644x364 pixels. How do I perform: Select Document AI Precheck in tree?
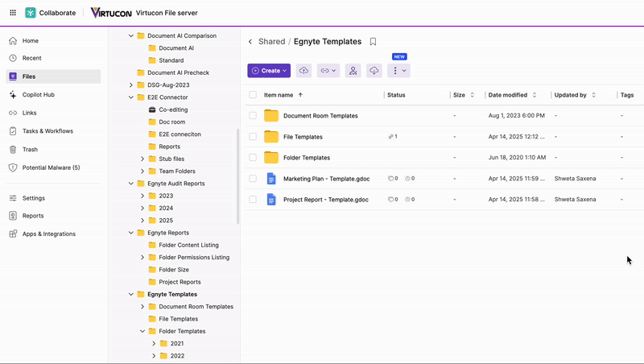[x=178, y=72]
